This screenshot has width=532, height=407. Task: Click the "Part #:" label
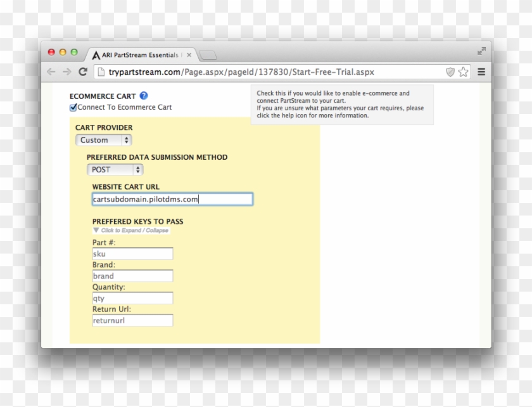[x=104, y=243]
